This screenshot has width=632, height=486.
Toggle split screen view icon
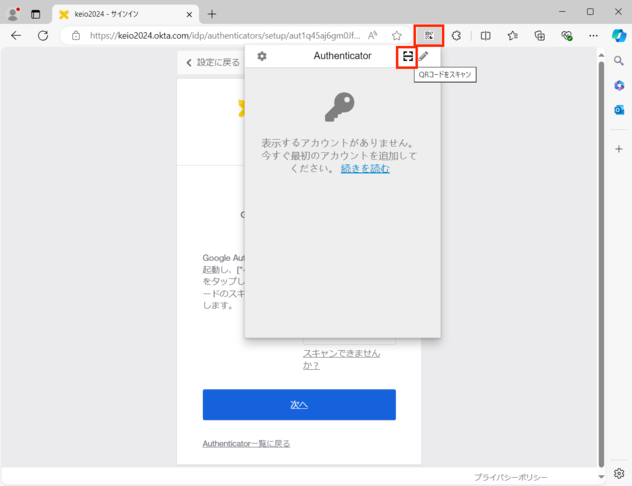tap(485, 35)
